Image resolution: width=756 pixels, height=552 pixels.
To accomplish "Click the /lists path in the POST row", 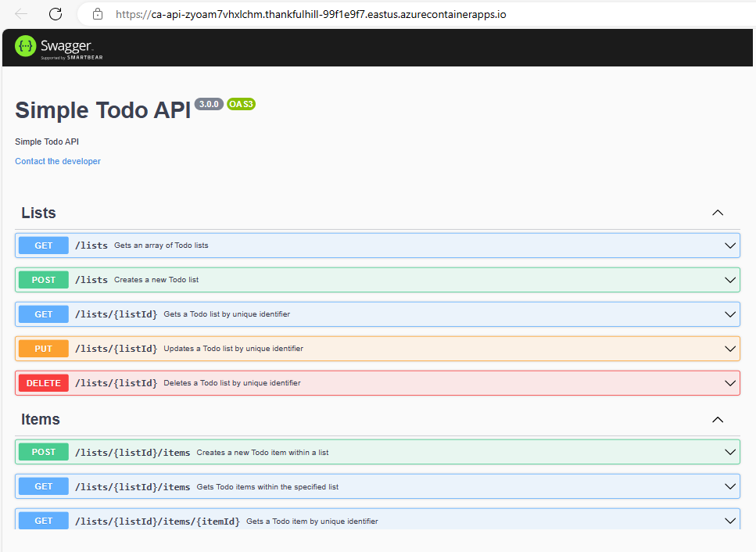I will click(x=91, y=280).
